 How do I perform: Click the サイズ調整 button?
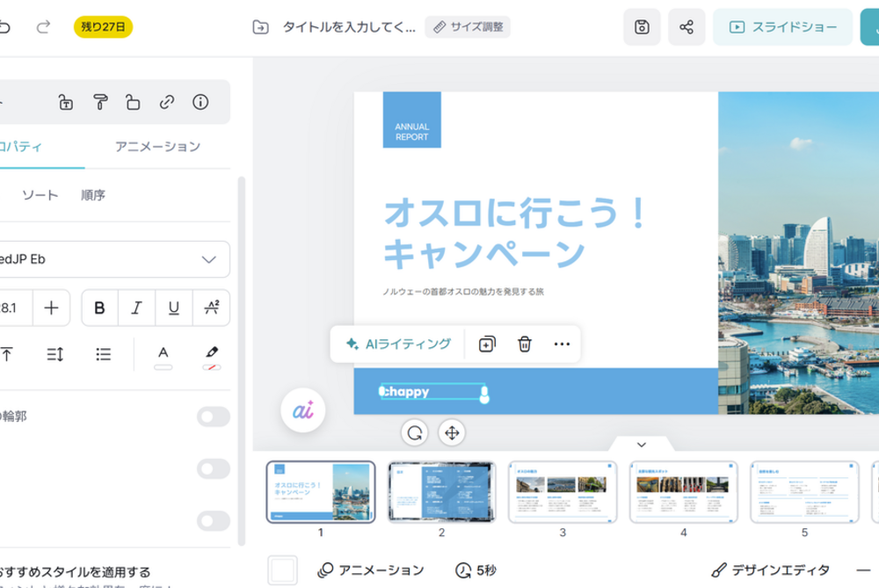pyautogui.click(x=468, y=27)
